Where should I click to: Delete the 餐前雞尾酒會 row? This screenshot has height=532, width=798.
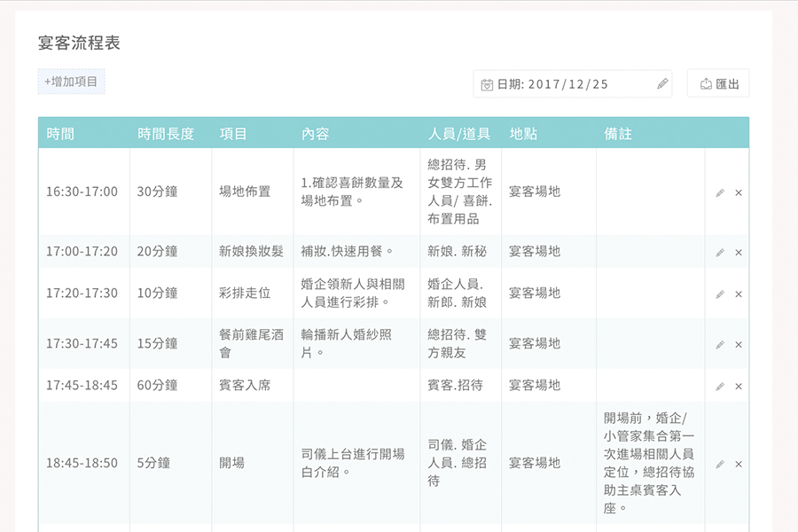739,344
